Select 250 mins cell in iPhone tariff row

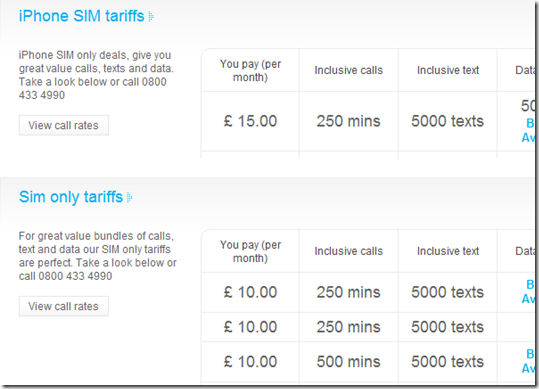click(x=349, y=121)
